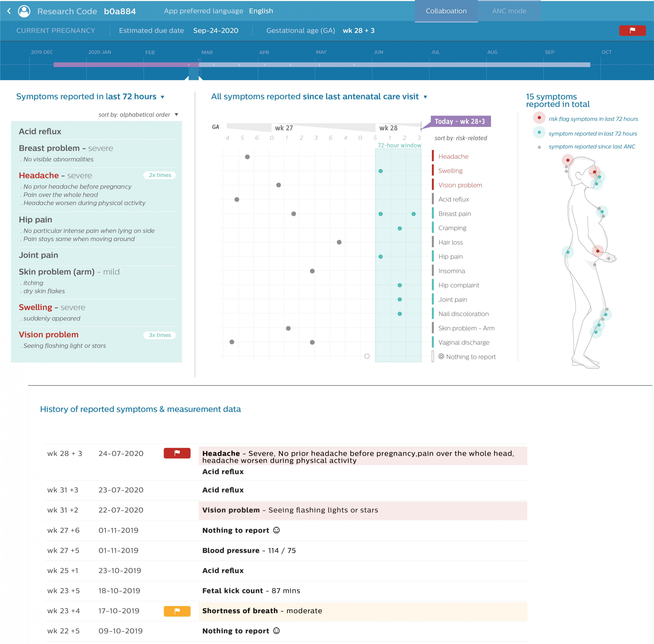Toggle the 'symptom reported in last 72 hours' legend marker
The image size is (654, 644).
point(539,133)
